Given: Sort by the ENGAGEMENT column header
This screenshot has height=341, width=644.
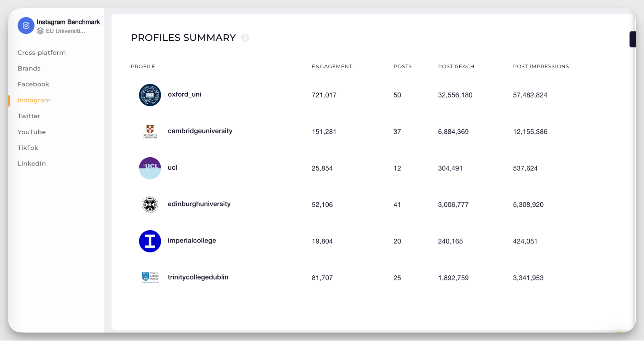Looking at the screenshot, I should click(332, 66).
